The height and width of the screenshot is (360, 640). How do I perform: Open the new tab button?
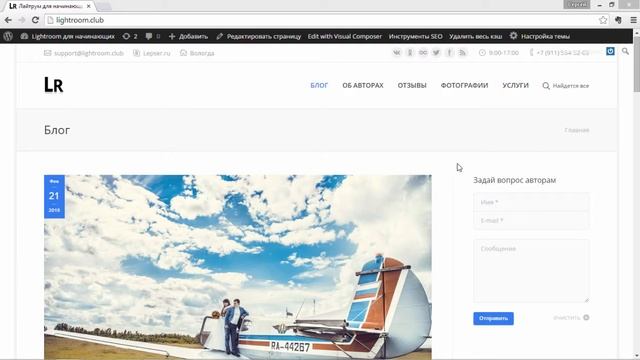[x=104, y=6]
